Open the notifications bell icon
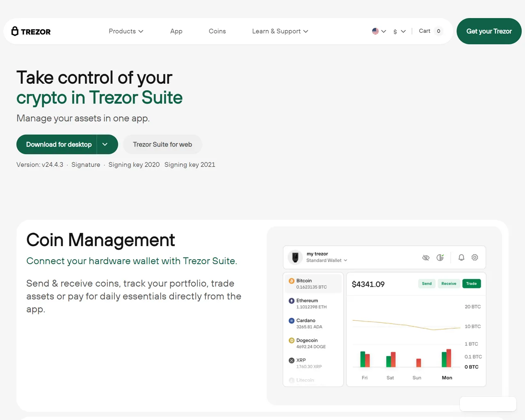The width and height of the screenshot is (525, 420). 461,258
